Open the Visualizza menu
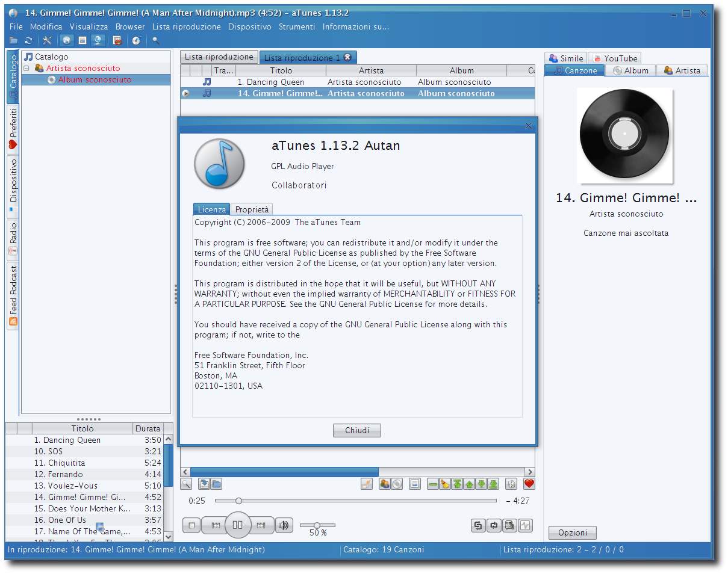Viewport: 728px width, 574px height. pyautogui.click(x=89, y=26)
